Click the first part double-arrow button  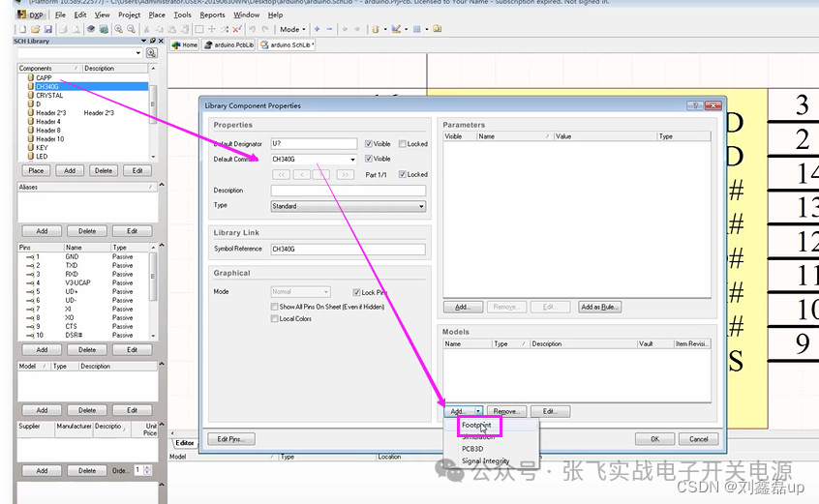click(281, 175)
